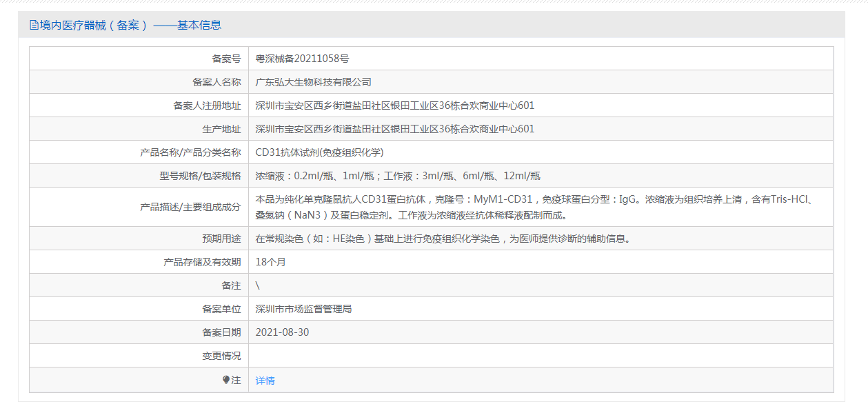Image resolution: width=868 pixels, height=413 pixels.
Task: Select the authority name 深圳市市场监督管理局
Action: [304, 309]
